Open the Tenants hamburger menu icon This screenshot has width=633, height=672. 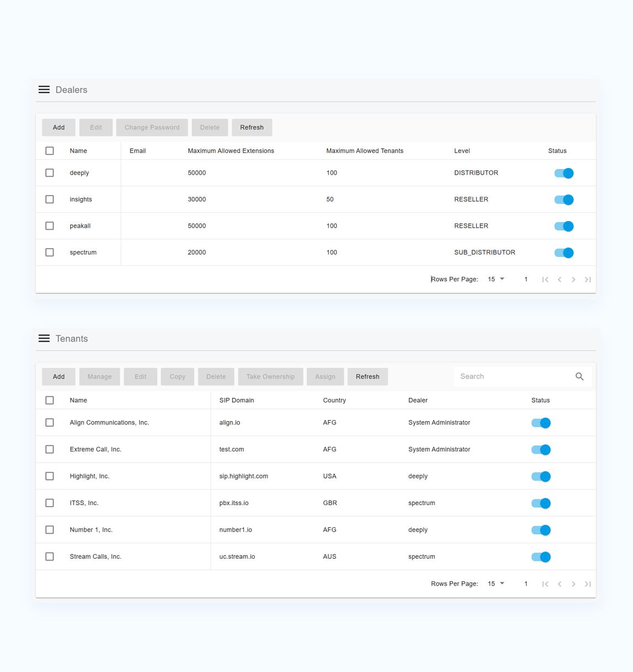click(x=44, y=338)
